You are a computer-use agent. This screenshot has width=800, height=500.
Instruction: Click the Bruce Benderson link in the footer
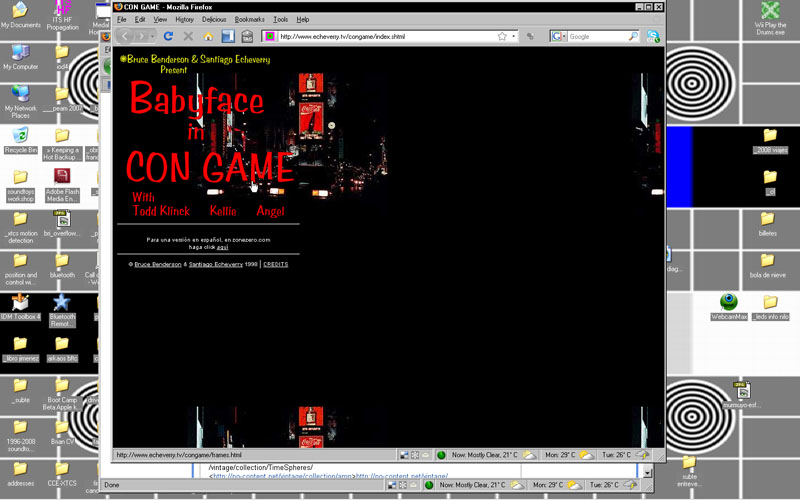click(x=158, y=264)
